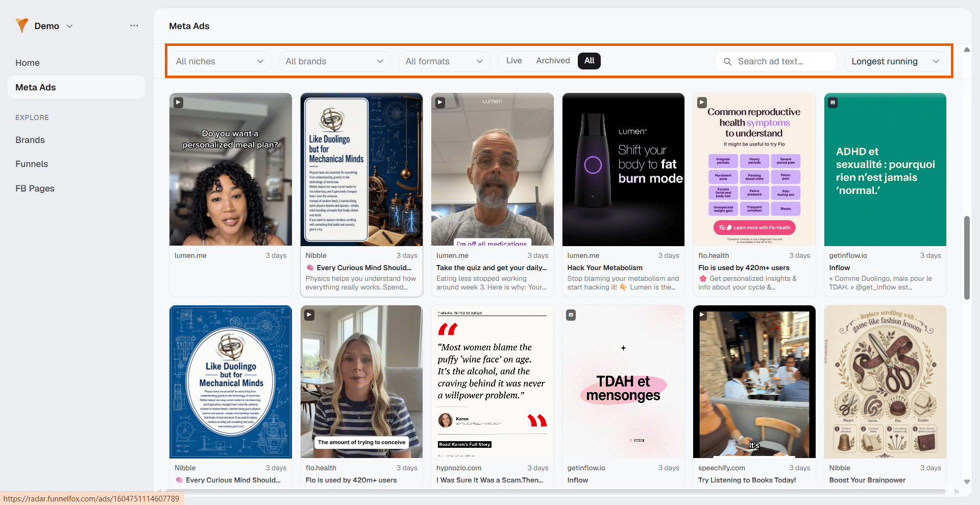Click I Was Sure It Was a Scam title

(489, 480)
